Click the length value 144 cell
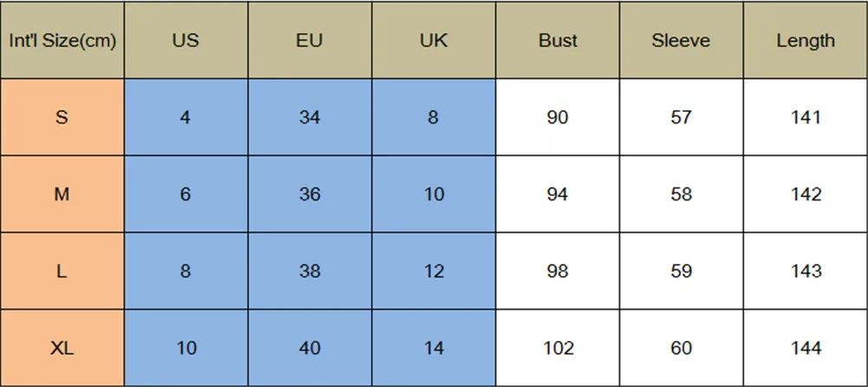This screenshot has height=387, width=868. tap(806, 348)
